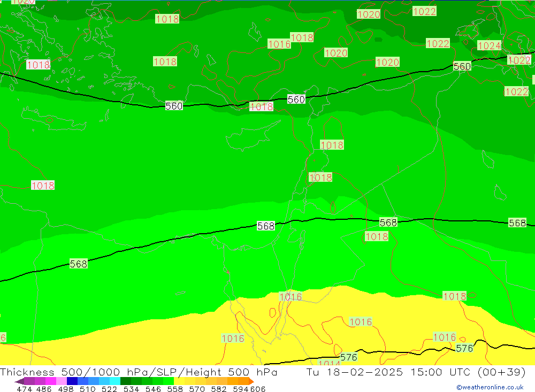Click the 534 legend value
This screenshot has height=392, width=535.
click(132, 389)
